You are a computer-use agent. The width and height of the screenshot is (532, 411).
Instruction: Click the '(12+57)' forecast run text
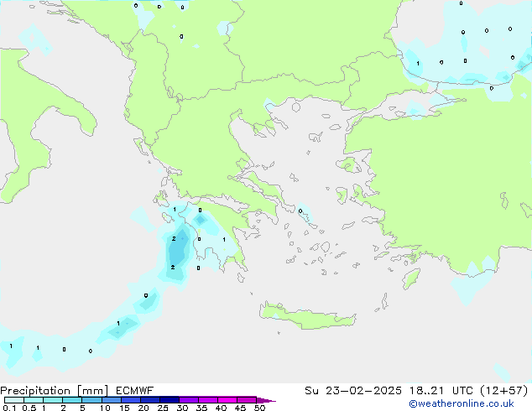click(x=503, y=391)
